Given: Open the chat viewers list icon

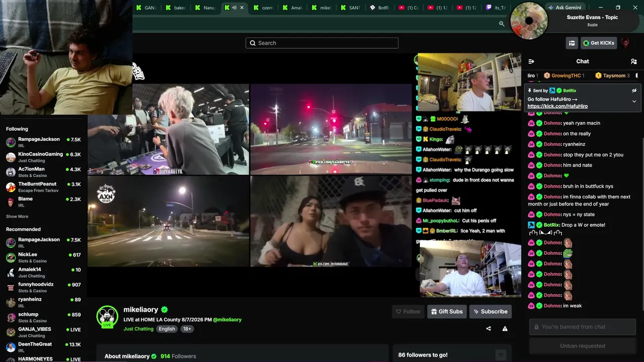Looking at the screenshot, I should [633, 61].
